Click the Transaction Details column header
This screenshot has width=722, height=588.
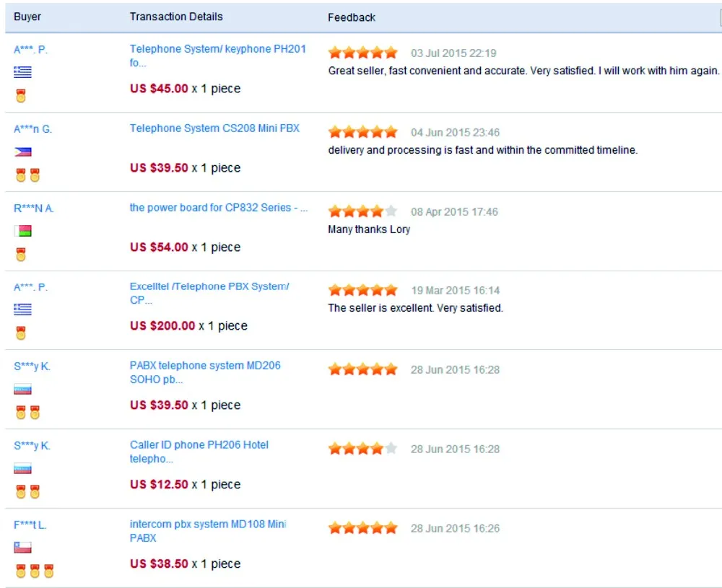click(176, 17)
